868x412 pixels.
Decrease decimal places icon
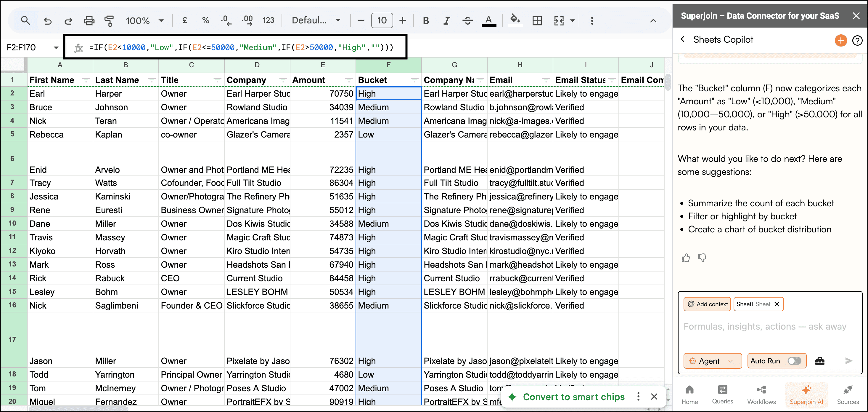(226, 20)
